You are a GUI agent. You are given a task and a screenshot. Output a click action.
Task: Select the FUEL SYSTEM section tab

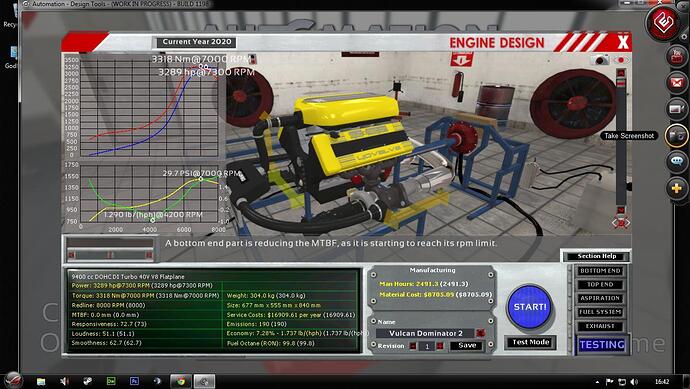[600, 312]
